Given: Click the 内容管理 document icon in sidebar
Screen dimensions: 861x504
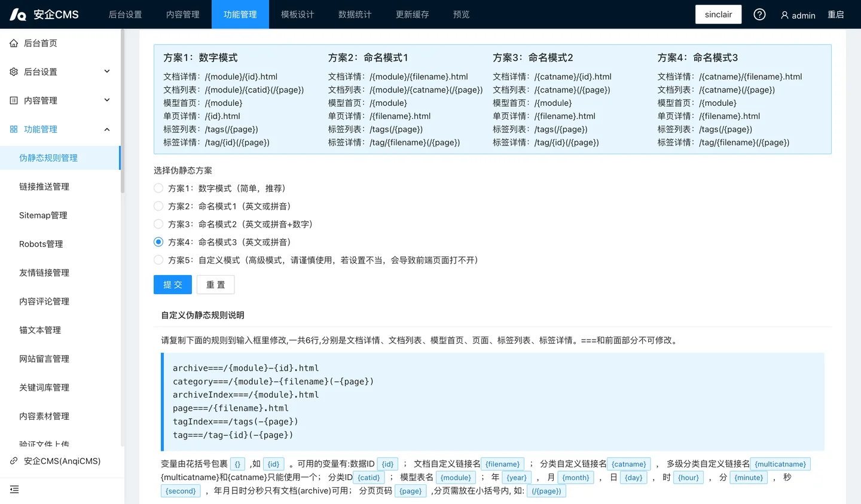Looking at the screenshot, I should (x=14, y=100).
